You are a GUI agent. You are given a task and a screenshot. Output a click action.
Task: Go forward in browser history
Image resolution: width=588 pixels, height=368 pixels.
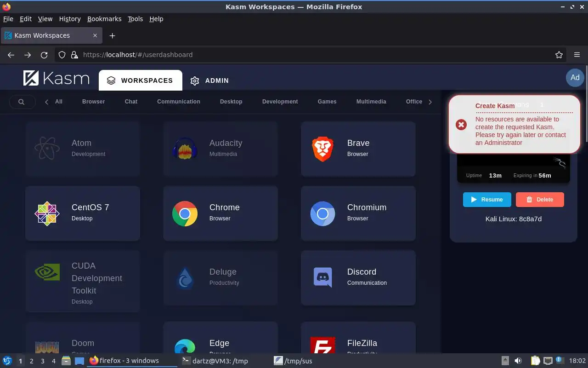pyautogui.click(x=28, y=55)
